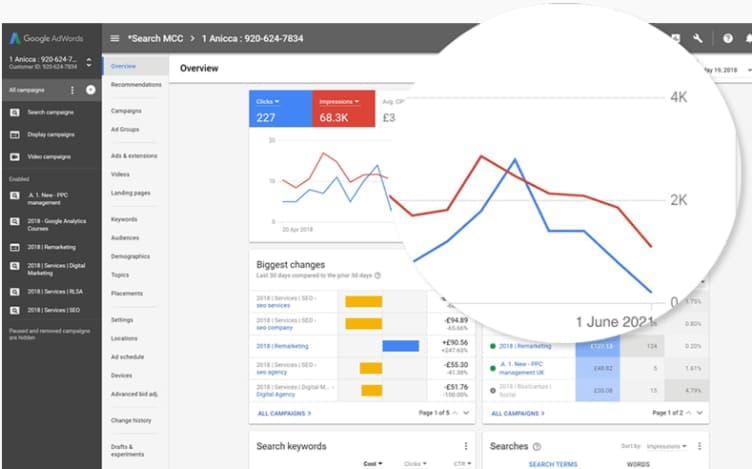
Task: Open the help question mark icon
Action: (728, 38)
